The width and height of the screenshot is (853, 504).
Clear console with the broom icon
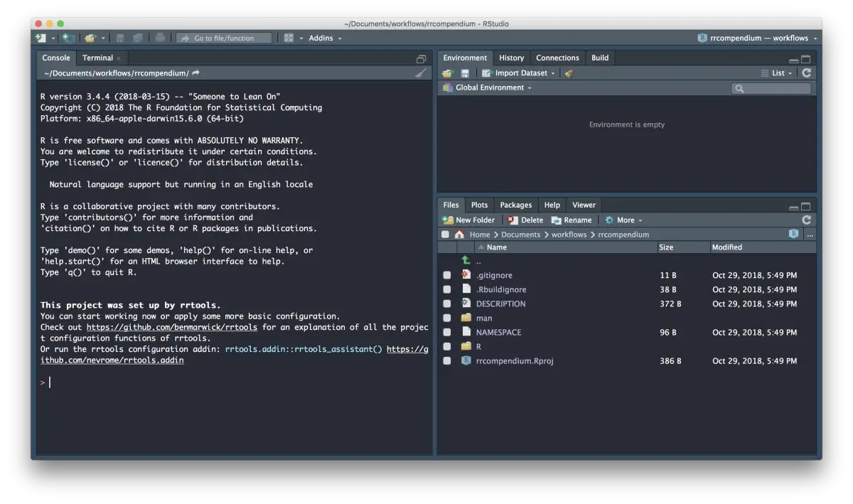(421, 73)
